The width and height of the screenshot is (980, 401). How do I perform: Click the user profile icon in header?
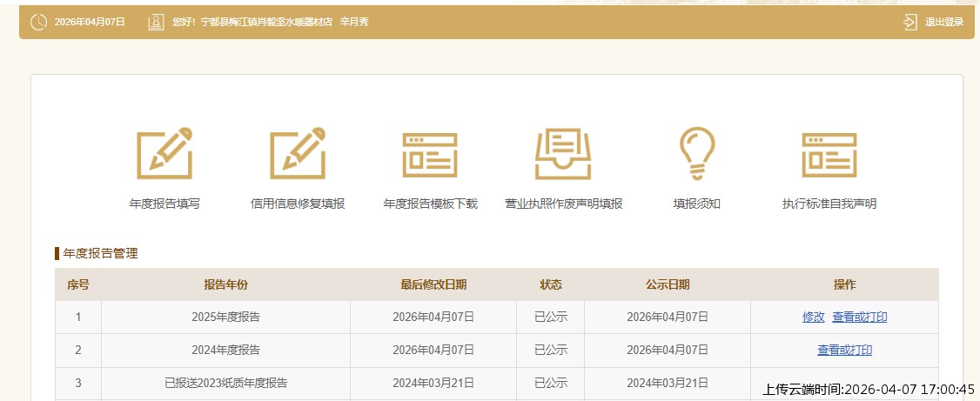pyautogui.click(x=156, y=22)
